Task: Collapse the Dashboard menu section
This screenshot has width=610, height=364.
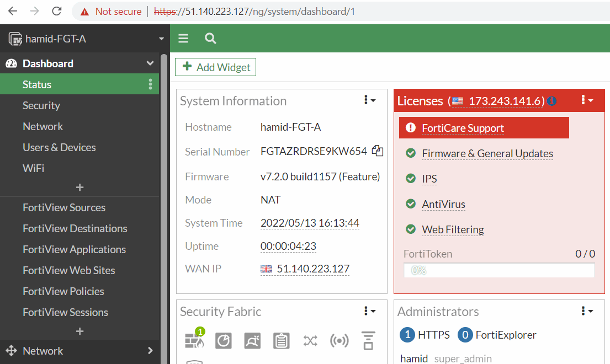Action: (x=149, y=63)
